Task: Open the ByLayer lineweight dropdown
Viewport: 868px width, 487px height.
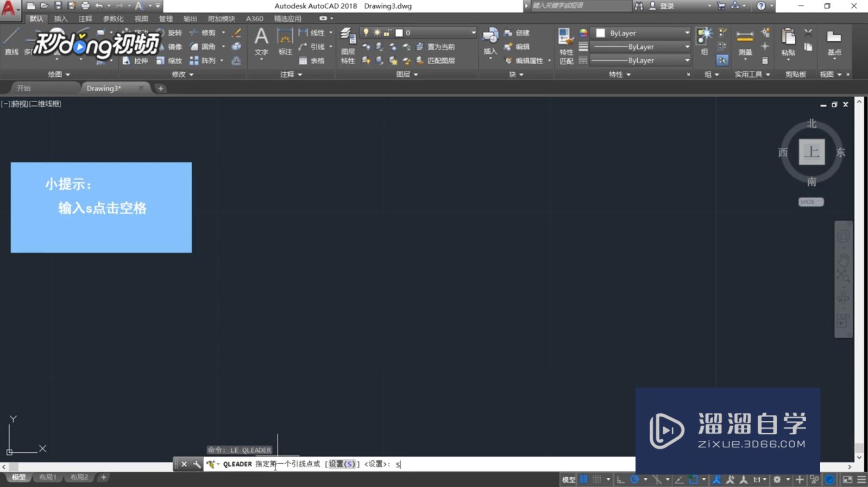Action: coord(640,47)
